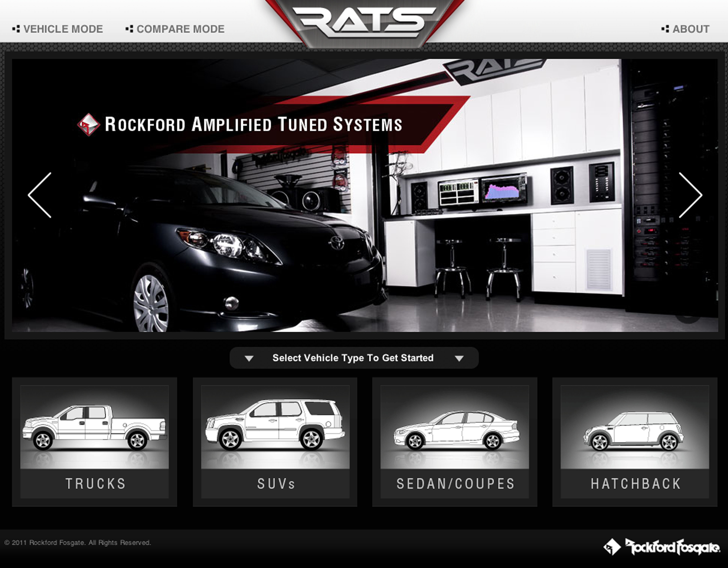Click the red diamond logo beside Rockford Amplified
The height and width of the screenshot is (568, 728).
click(88, 125)
